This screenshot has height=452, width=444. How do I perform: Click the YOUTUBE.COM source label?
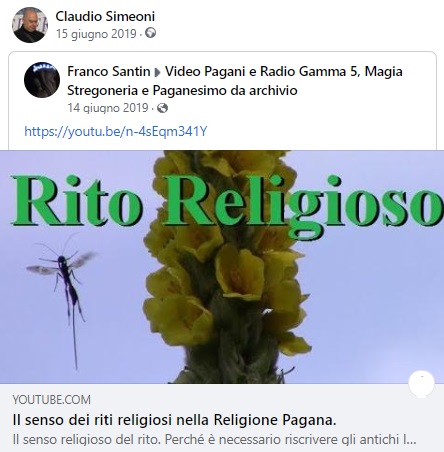52,400
